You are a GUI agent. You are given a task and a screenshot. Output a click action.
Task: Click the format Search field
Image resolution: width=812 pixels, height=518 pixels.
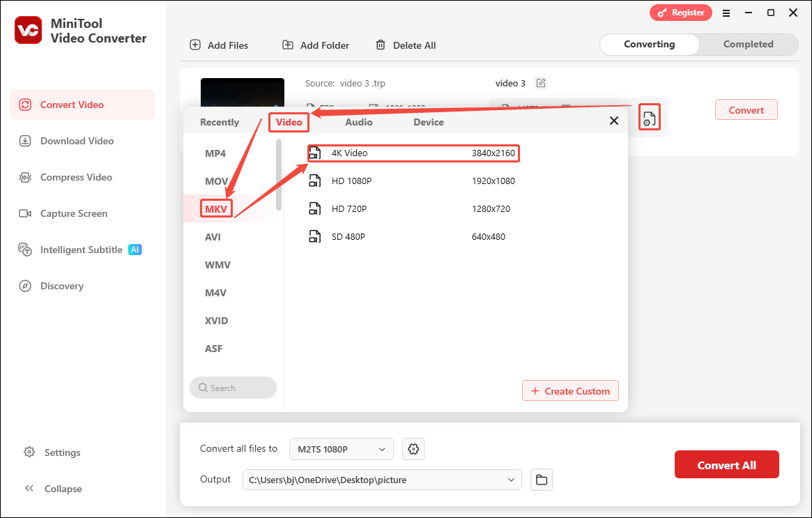click(x=233, y=388)
